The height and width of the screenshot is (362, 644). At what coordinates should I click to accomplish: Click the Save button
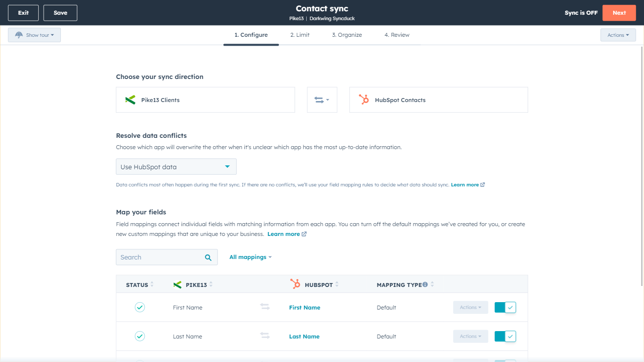(60, 13)
